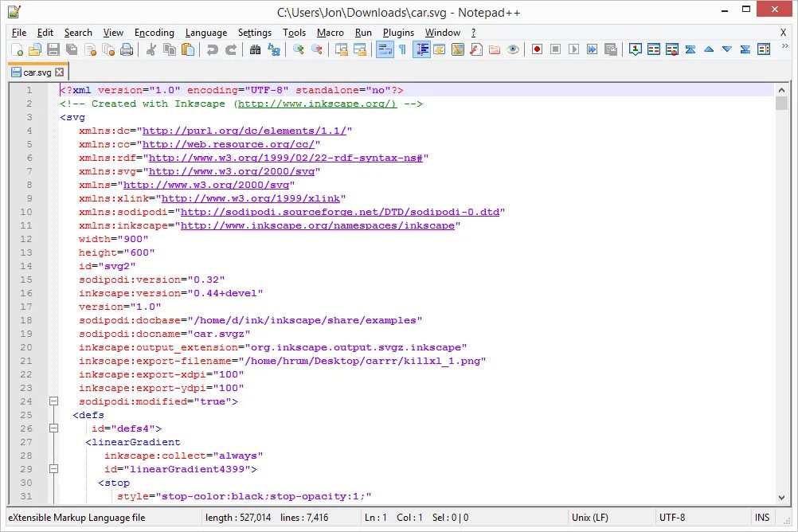Open the w3.org 1999 xlink URL
Screen dimensions: 798x532
pos(250,198)
